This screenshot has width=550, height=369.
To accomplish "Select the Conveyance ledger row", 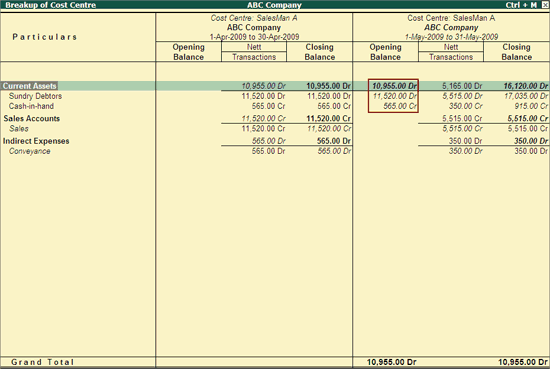I will pyautogui.click(x=29, y=151).
